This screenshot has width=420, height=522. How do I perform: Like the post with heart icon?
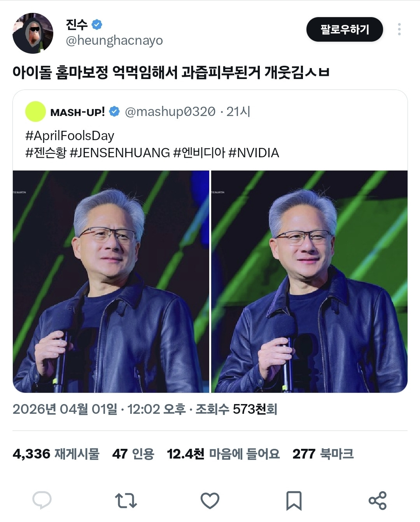coord(210,501)
